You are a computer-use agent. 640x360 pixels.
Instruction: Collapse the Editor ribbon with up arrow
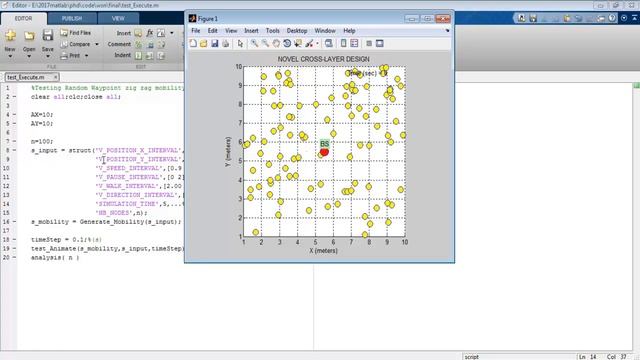tap(635, 18)
